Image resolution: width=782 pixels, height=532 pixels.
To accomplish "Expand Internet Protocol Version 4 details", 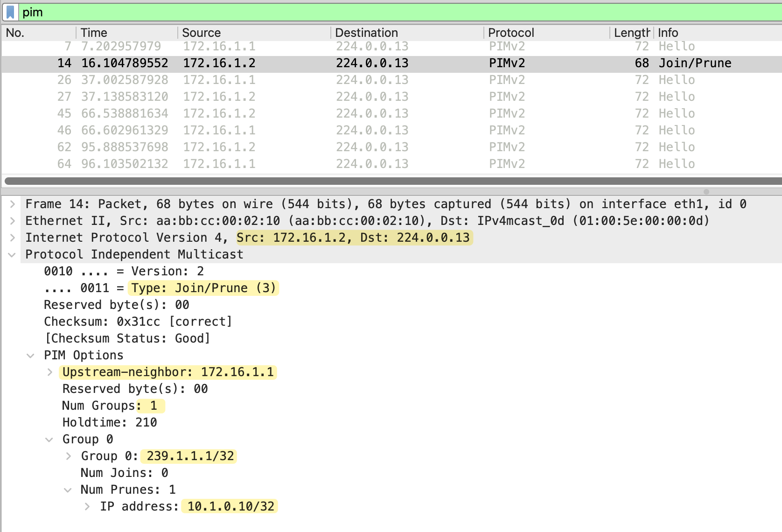I will click(13, 238).
